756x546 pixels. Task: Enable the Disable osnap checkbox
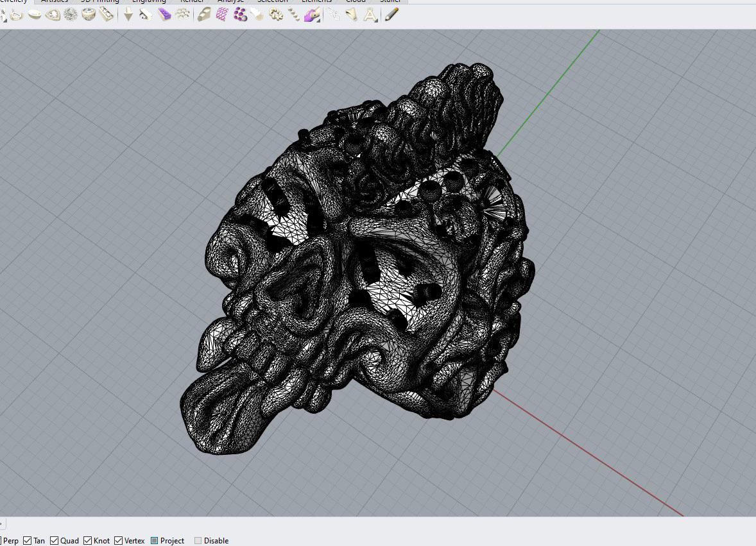pos(198,541)
